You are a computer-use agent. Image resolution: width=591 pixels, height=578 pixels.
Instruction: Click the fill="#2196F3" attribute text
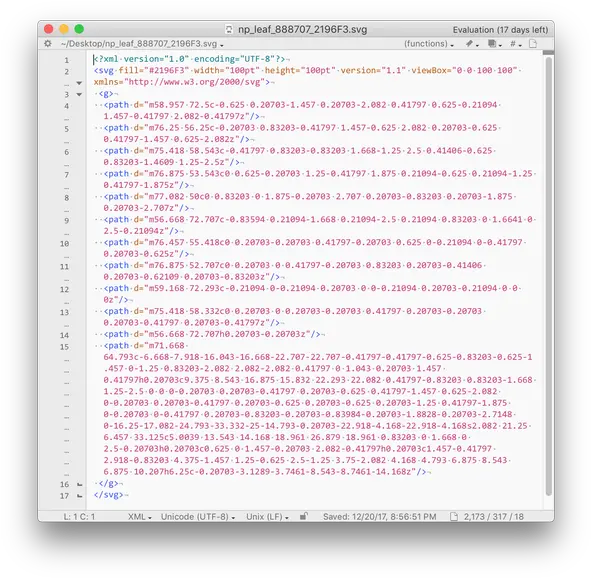click(x=154, y=70)
